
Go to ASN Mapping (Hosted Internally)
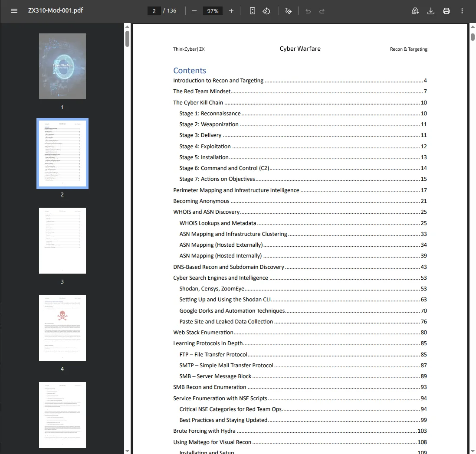click(303, 256)
